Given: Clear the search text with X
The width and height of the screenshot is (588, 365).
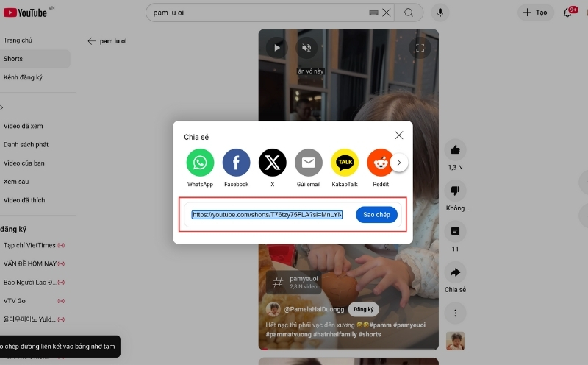Looking at the screenshot, I should (x=387, y=13).
